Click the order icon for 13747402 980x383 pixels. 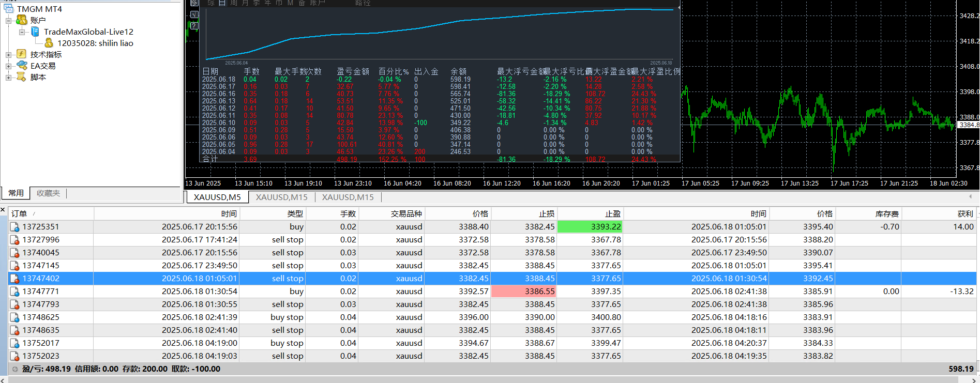click(15, 278)
